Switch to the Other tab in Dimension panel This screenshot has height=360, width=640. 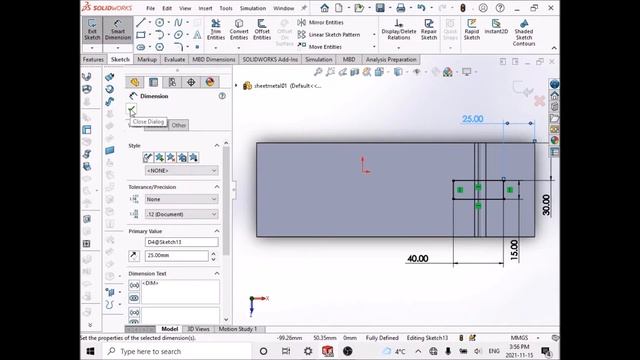[178, 125]
